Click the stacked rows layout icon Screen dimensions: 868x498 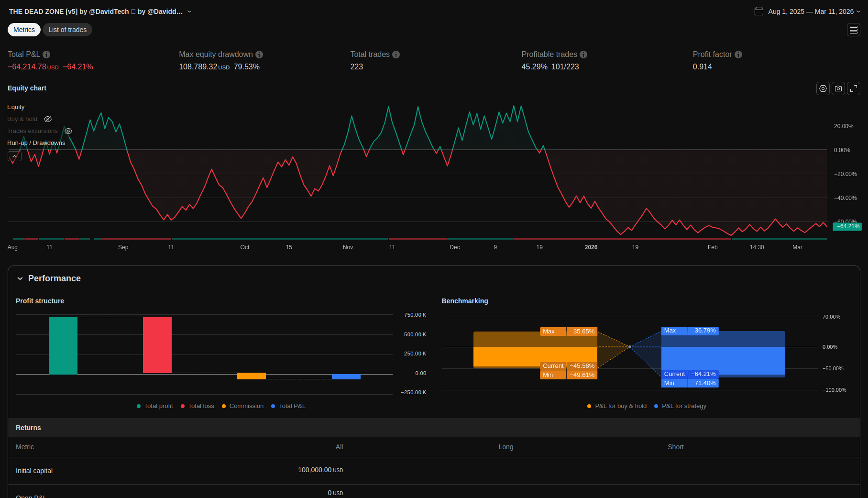pyautogui.click(x=853, y=30)
